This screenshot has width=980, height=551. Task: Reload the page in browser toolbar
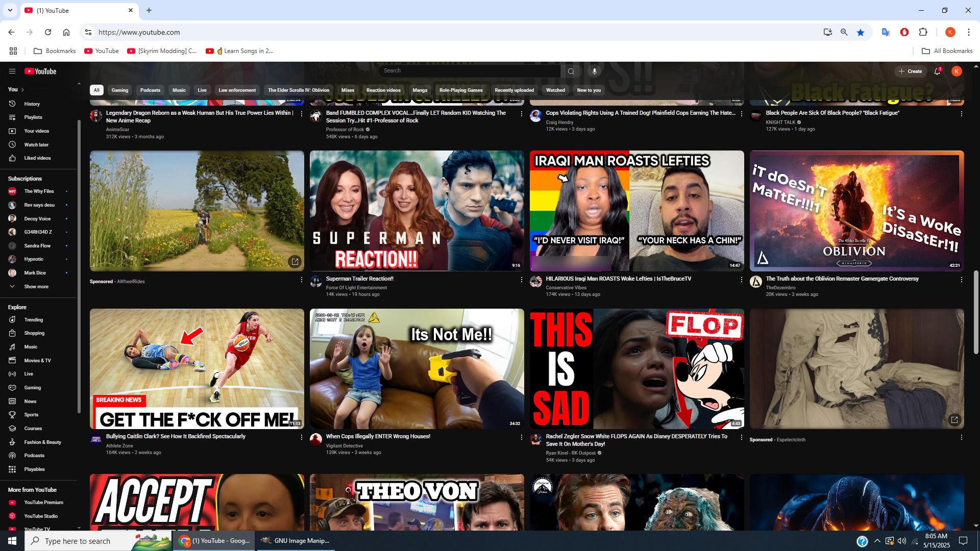tap(48, 32)
